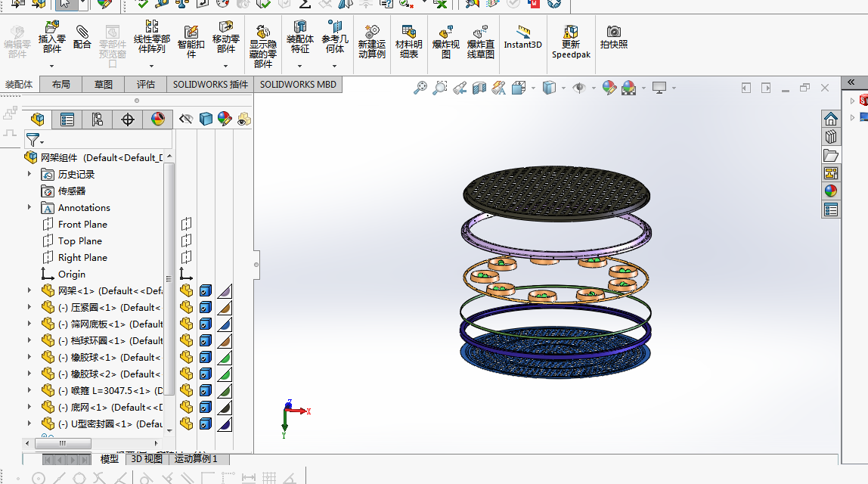Open Custom Properties icon in task pane
The height and width of the screenshot is (484, 868).
pos(830,209)
